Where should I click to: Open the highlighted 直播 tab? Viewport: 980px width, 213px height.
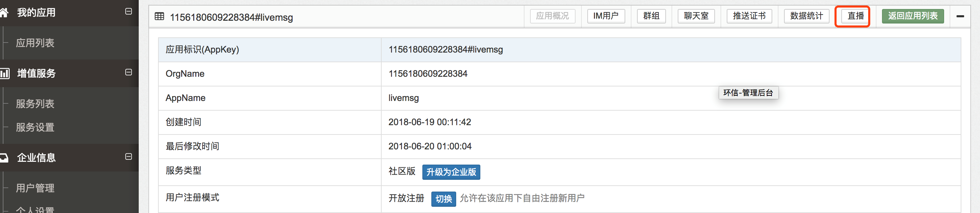point(855,16)
